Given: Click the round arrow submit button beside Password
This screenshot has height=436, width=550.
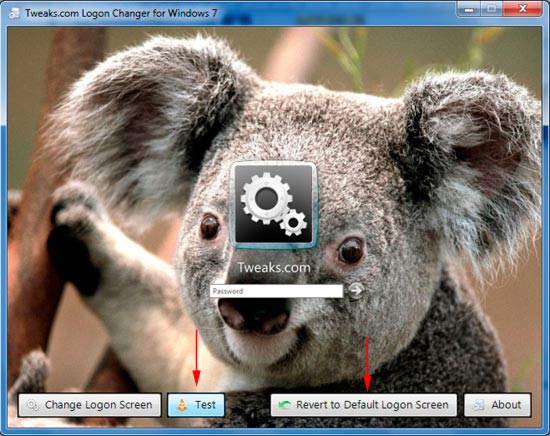Looking at the screenshot, I should (356, 290).
